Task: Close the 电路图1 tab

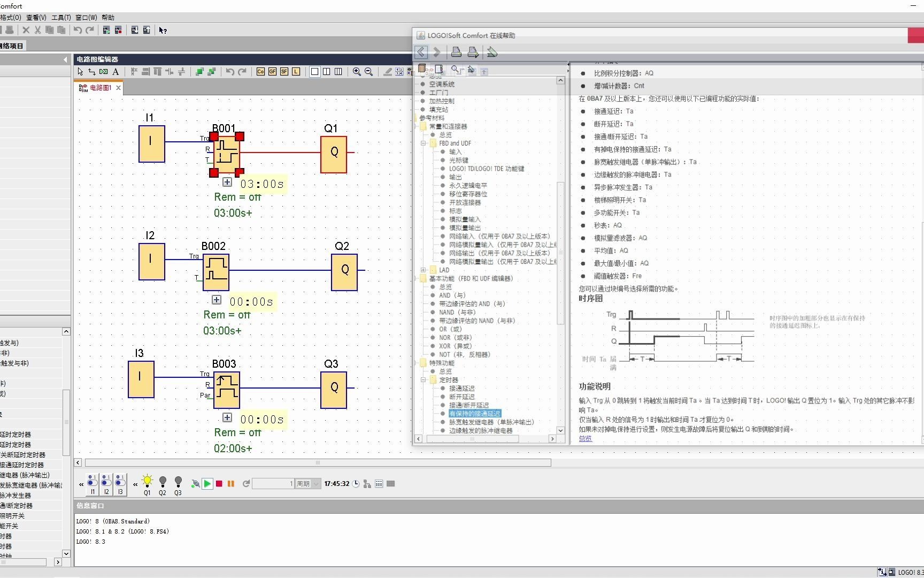Action: [x=118, y=88]
